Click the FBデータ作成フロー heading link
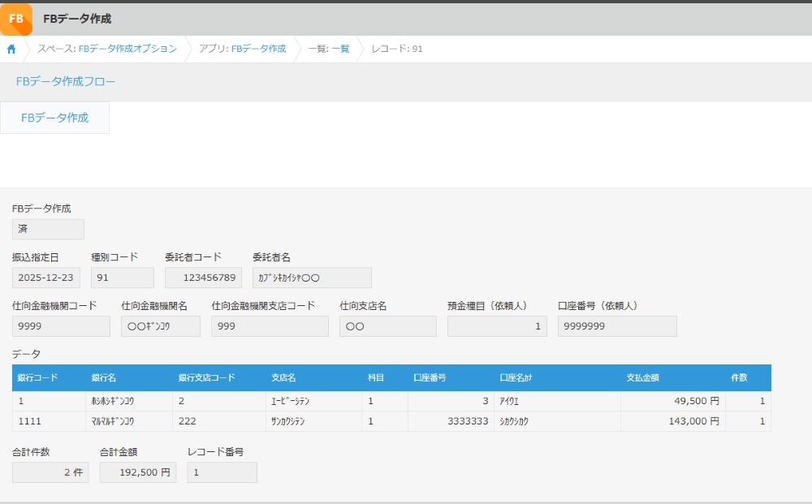The width and height of the screenshot is (812, 504). pyautogui.click(x=66, y=81)
